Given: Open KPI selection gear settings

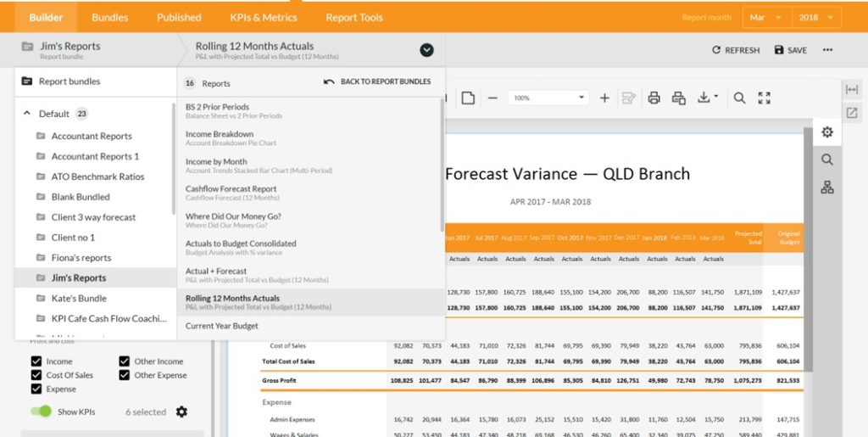Looking at the screenshot, I should click(181, 412).
